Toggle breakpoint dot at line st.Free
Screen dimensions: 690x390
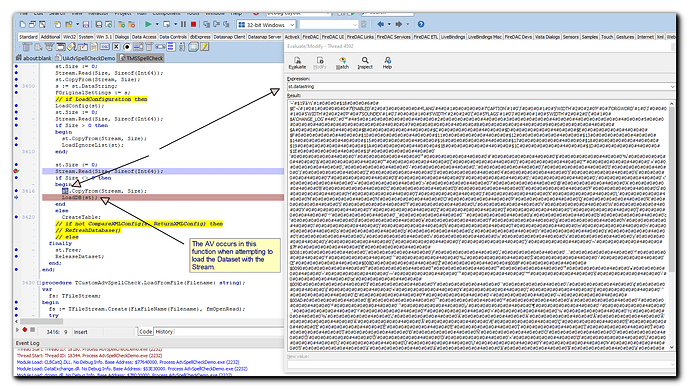coord(16,250)
